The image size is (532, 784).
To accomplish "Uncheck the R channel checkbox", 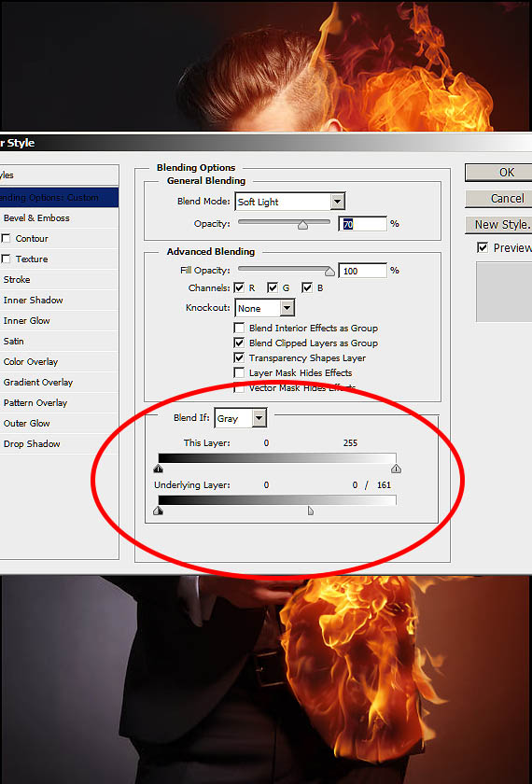I will 239,288.
